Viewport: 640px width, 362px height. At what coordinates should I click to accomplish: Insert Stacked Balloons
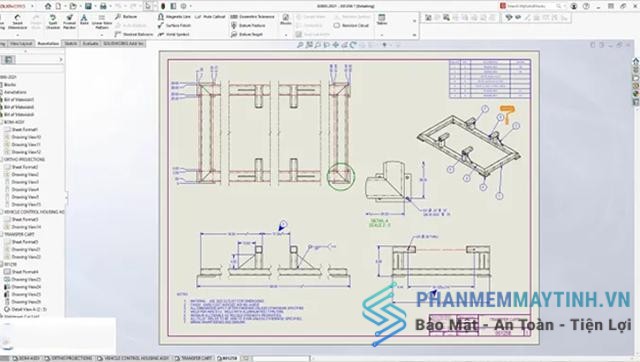coord(134,34)
